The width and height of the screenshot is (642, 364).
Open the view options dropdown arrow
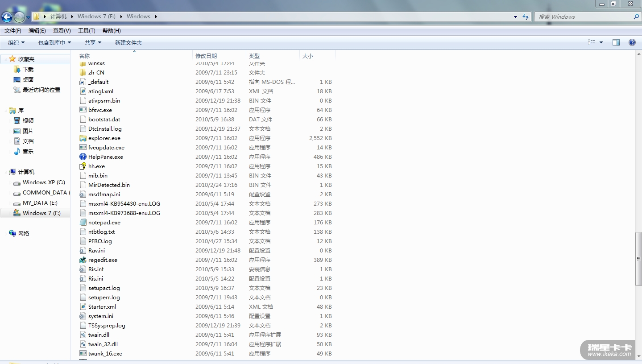pos(601,42)
